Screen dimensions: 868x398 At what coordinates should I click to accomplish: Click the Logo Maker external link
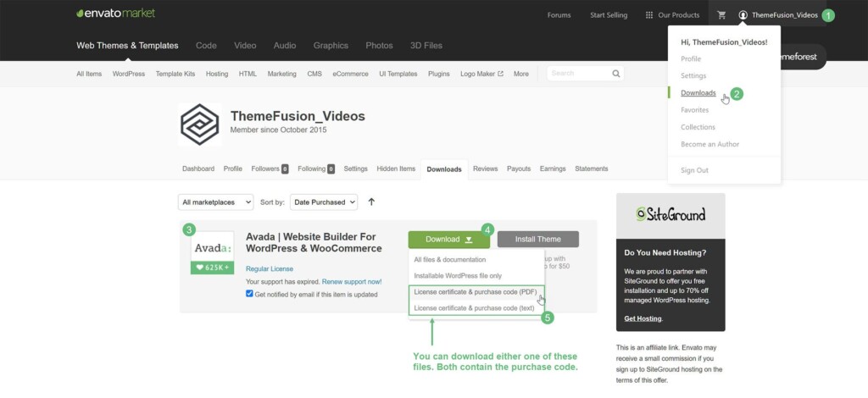(481, 74)
